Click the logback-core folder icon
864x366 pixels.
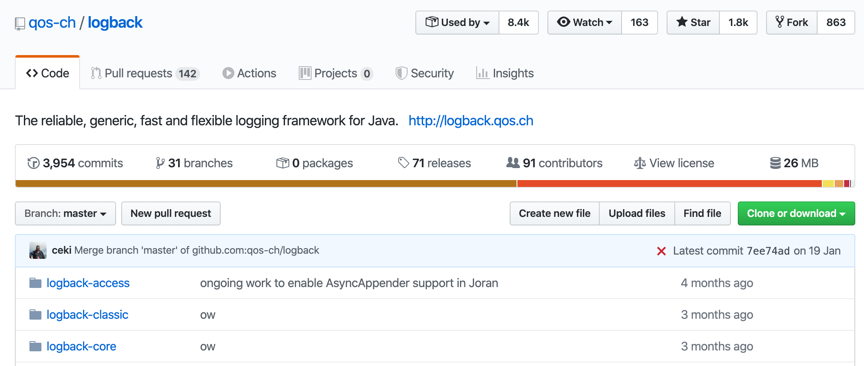pyautogui.click(x=35, y=346)
